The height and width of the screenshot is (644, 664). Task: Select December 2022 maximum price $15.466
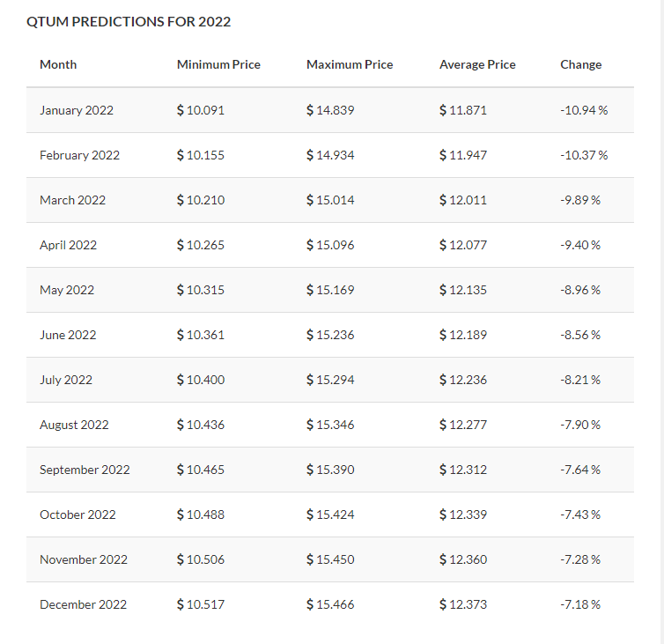point(330,604)
